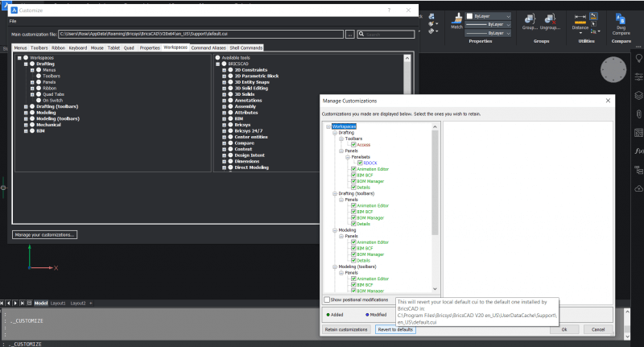This screenshot has height=347, width=644.
Task: Uncheck Animation Editor under Modeling Panels
Action: (x=353, y=242)
